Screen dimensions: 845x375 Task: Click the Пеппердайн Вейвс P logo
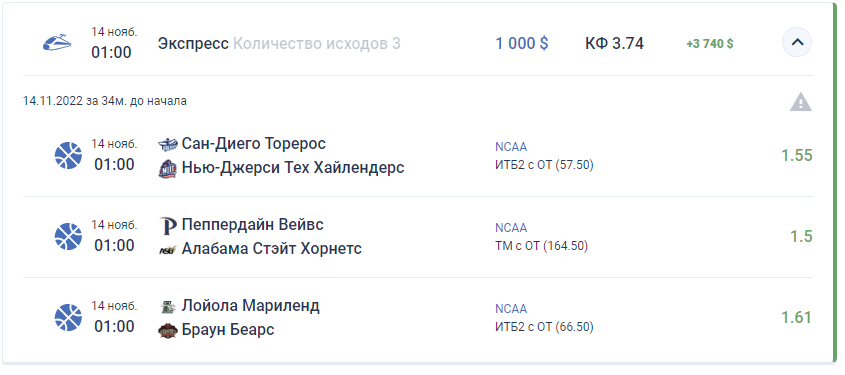point(168,225)
